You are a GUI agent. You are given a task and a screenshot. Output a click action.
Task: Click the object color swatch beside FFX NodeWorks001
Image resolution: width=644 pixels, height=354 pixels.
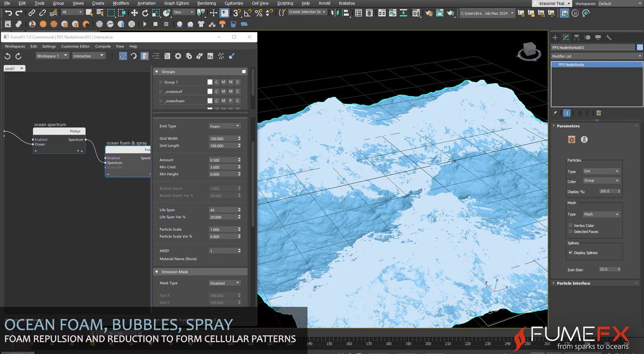click(x=640, y=48)
